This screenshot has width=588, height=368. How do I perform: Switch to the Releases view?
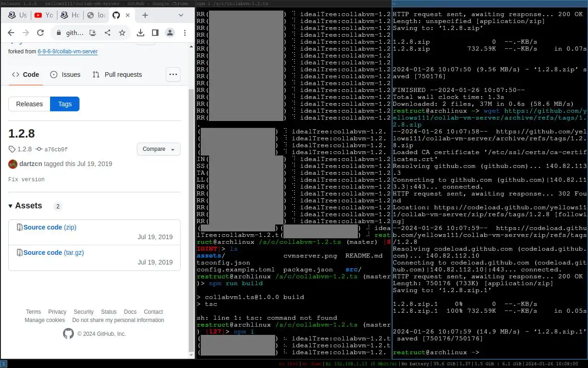(x=29, y=104)
